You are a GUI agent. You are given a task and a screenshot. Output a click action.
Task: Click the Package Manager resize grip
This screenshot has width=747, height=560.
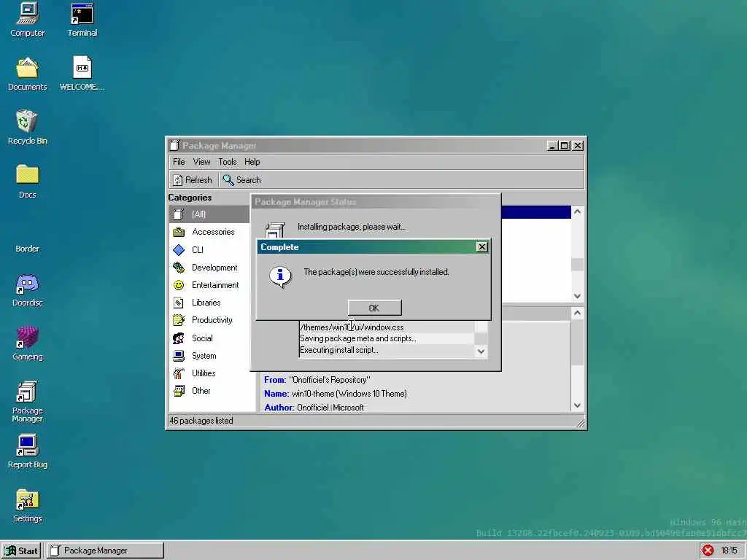(581, 423)
